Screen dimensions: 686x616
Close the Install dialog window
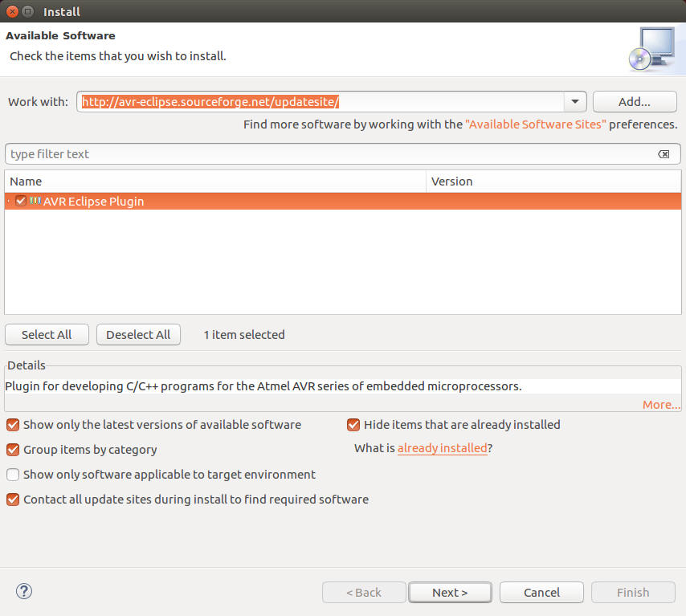tap(12, 11)
